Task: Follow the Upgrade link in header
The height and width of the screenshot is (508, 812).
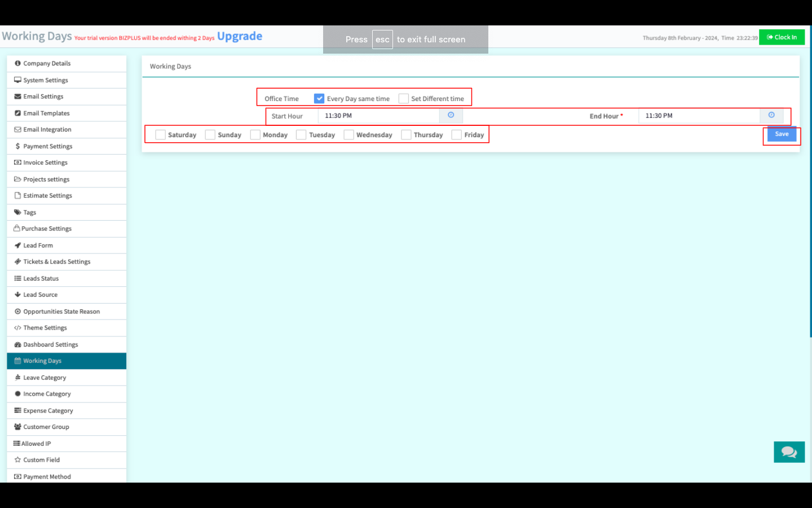Action: tap(240, 37)
